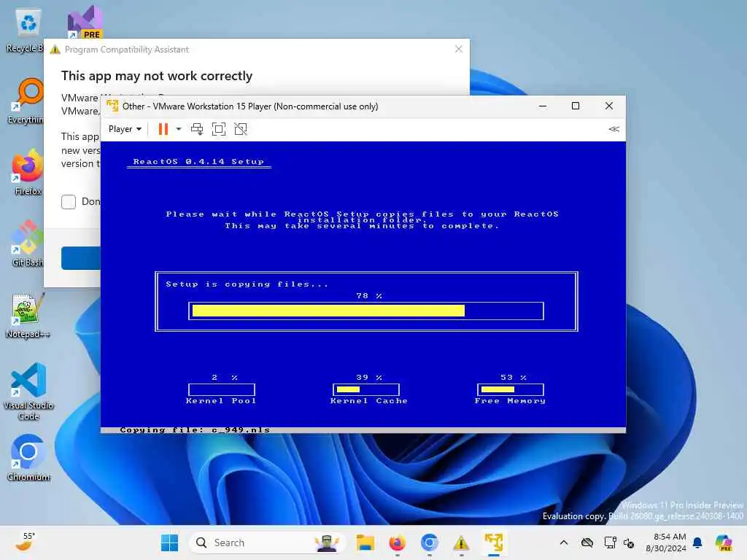Click the taskbar Search box
Screen dimensions: 747x560
[267, 542]
